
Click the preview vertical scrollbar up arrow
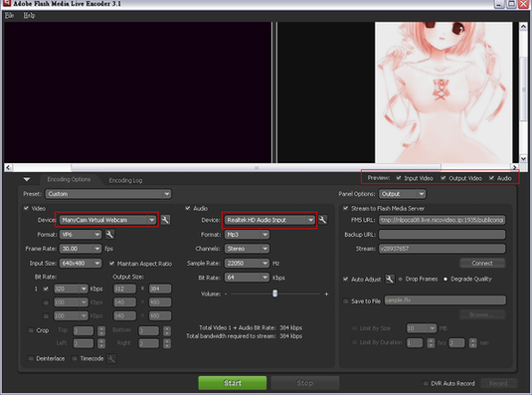[x=523, y=27]
